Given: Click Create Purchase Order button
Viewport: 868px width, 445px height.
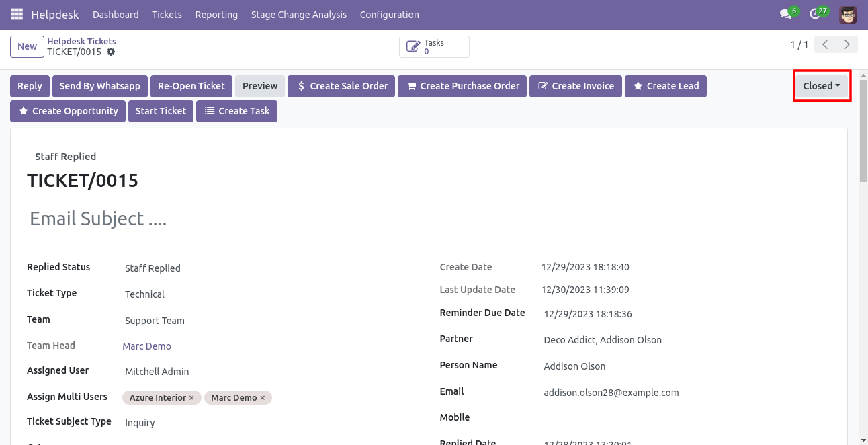Looking at the screenshot, I should pos(462,86).
